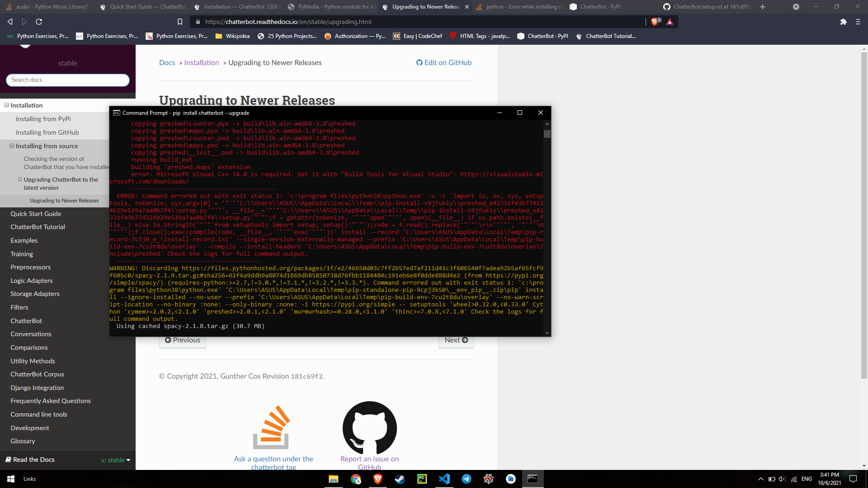Viewport: 868px width, 488px height.
Task: Open the Logic Adapters sidebar page
Action: [x=32, y=281]
